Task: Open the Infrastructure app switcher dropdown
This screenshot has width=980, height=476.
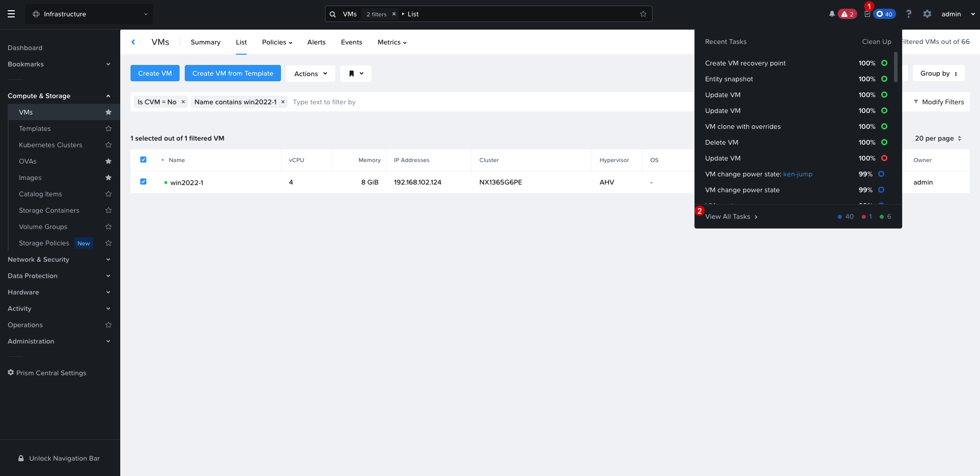Action: tap(89, 14)
